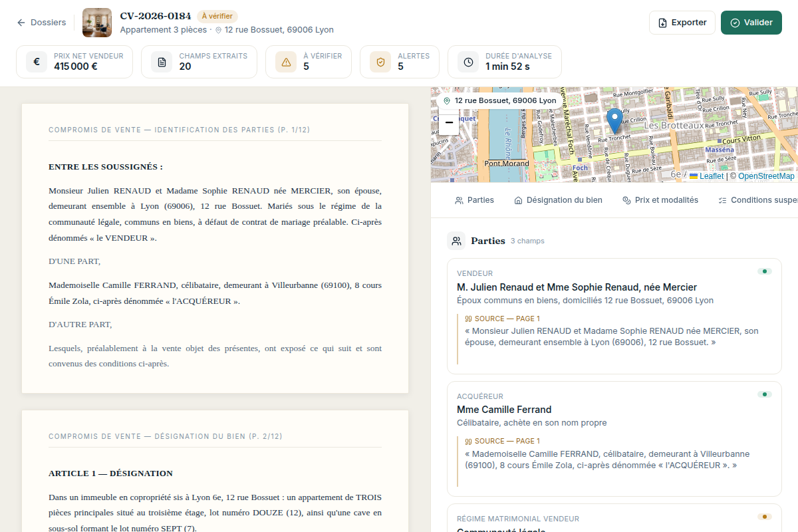This screenshot has width=798, height=532.
Task: Click the clock icon in Durée d'analyse
Action: [468, 62]
